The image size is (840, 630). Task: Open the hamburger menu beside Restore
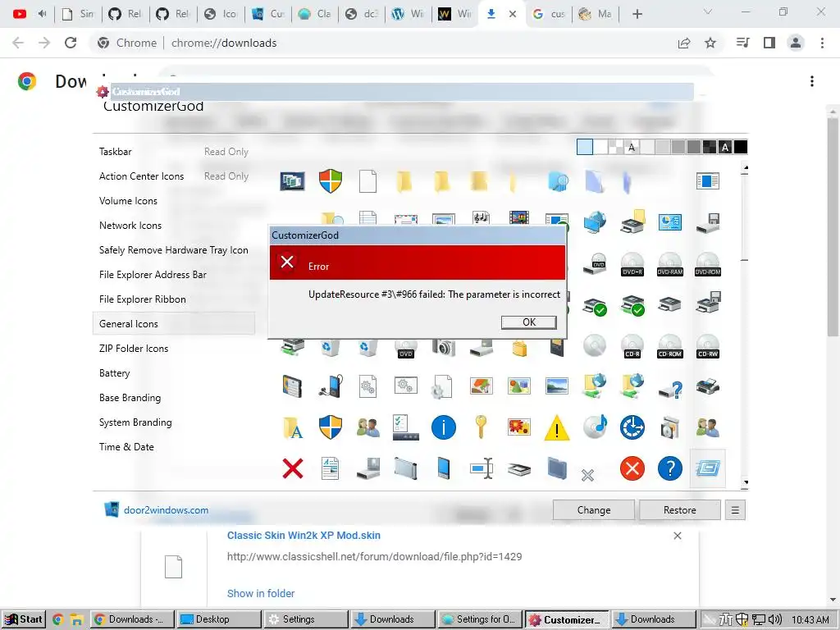[735, 510]
